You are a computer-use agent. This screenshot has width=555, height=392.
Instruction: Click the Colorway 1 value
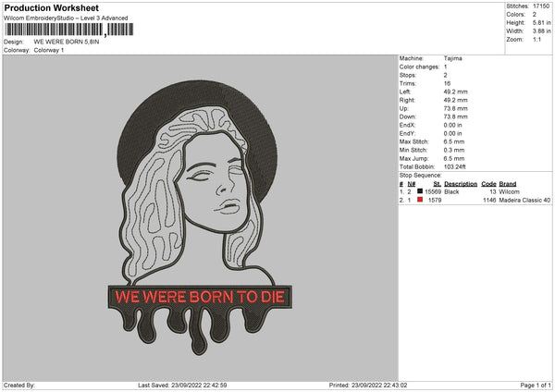point(49,50)
